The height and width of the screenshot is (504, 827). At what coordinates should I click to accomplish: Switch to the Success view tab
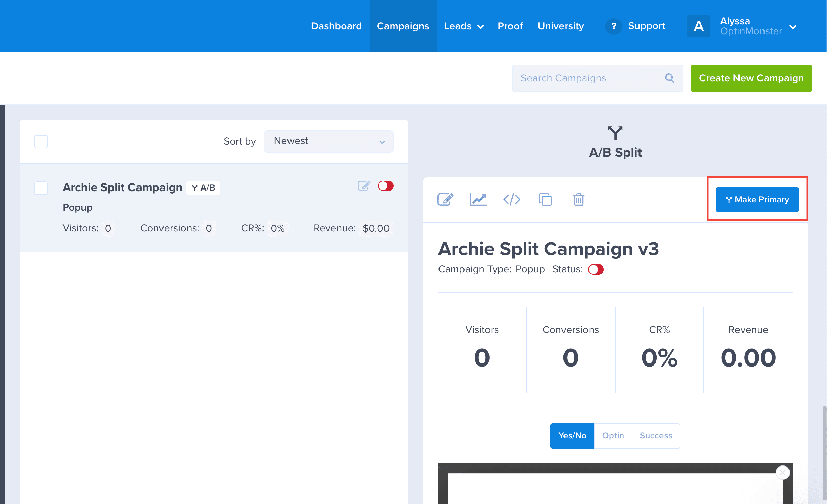click(656, 435)
